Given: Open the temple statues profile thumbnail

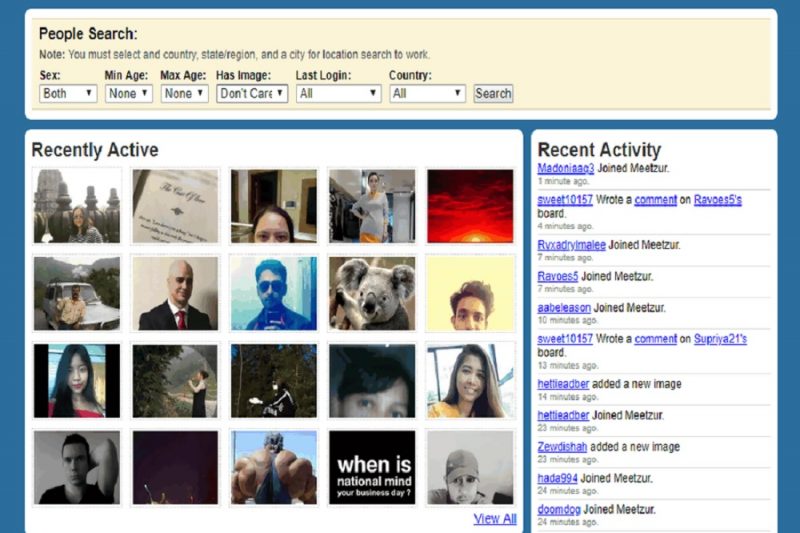Looking at the screenshot, I should 77,206.
